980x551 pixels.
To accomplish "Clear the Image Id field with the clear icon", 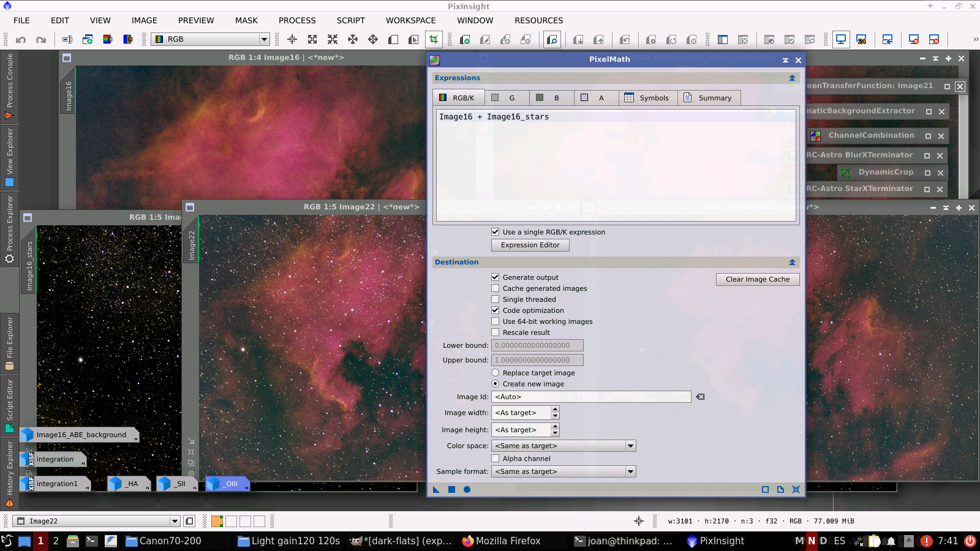I will pos(700,397).
